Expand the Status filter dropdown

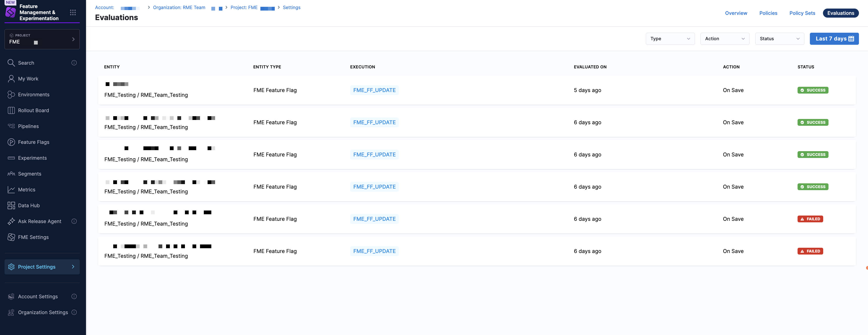(779, 39)
